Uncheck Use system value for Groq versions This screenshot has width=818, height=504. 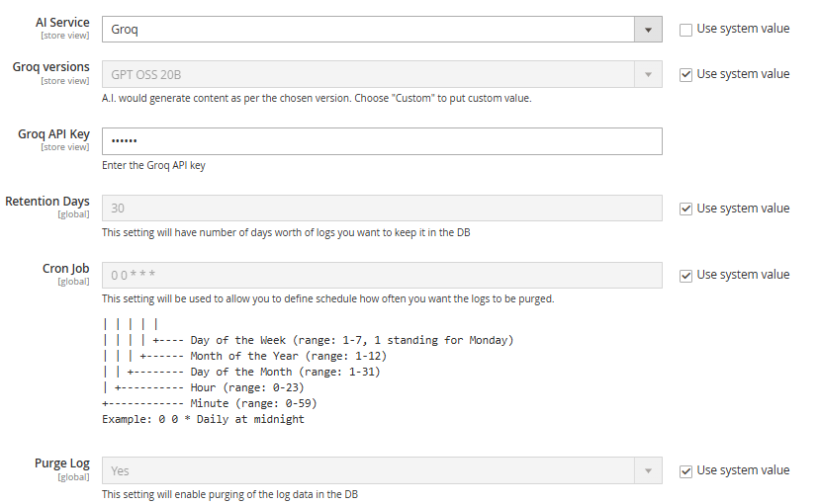[x=686, y=74]
